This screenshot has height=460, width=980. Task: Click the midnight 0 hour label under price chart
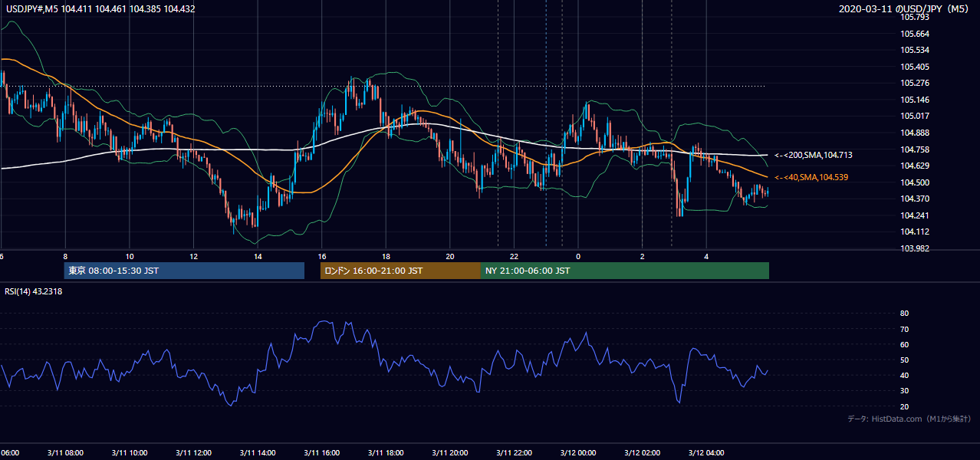coord(578,256)
